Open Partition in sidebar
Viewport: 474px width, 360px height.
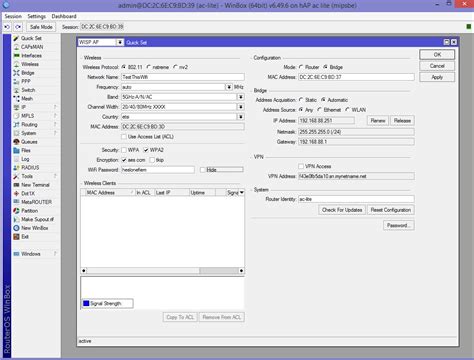(29, 211)
